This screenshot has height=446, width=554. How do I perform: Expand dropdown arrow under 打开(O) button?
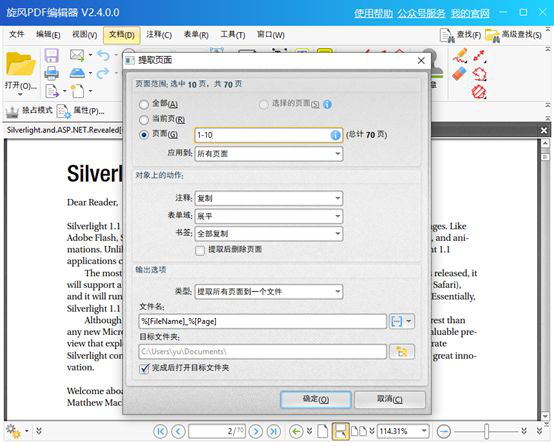(x=20, y=94)
